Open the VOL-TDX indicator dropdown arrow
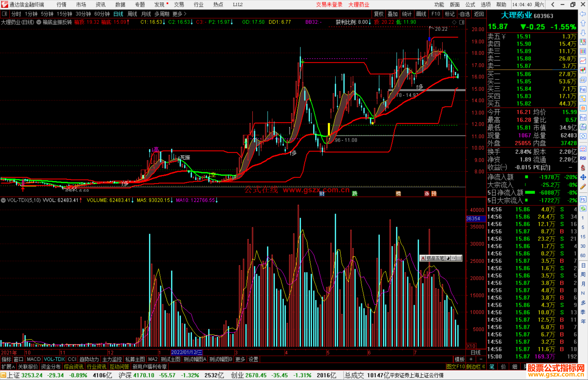 pyautogui.click(x=3, y=200)
